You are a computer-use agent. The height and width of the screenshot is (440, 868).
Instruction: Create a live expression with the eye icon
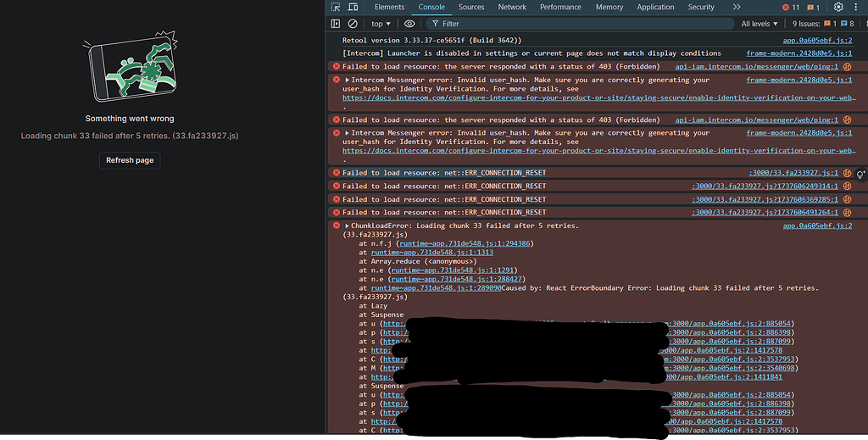click(409, 24)
